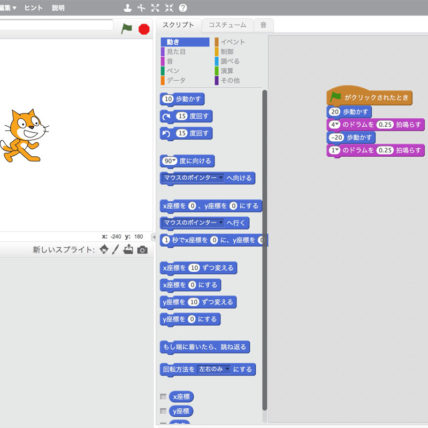Select the 音 block category in palette
The image size is (428, 428).
click(185, 61)
